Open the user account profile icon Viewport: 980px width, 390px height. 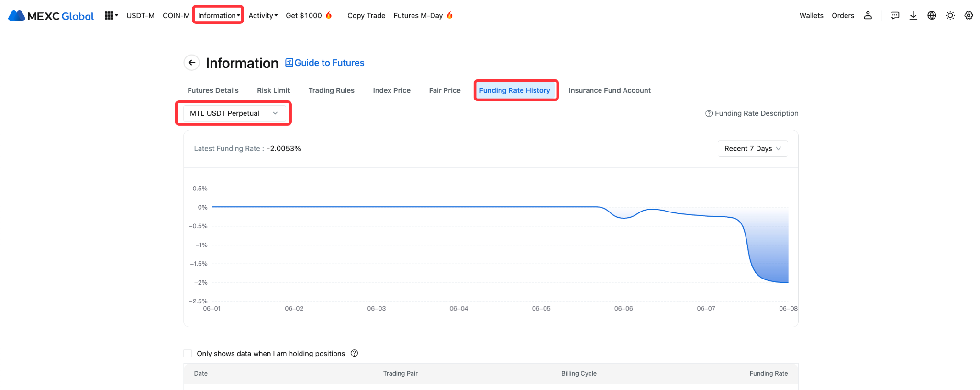868,16
